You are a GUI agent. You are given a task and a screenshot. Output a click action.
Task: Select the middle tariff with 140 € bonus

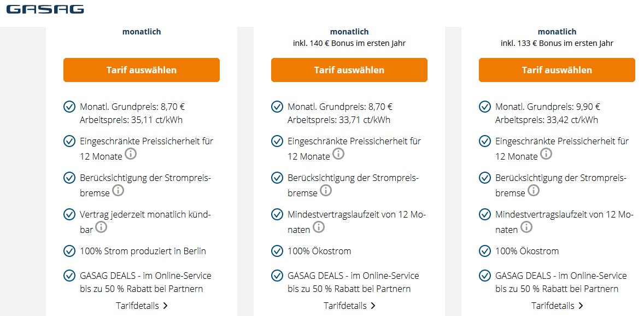[x=349, y=70]
